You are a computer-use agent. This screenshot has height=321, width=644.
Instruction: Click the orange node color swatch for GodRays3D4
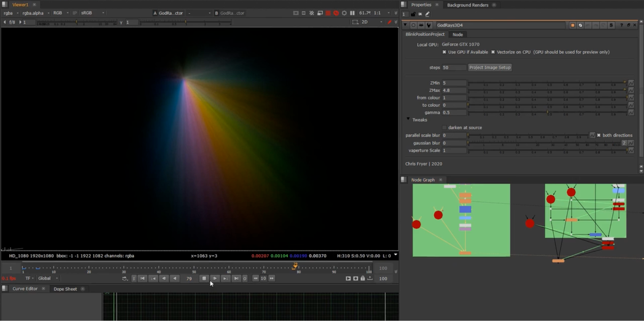572,25
